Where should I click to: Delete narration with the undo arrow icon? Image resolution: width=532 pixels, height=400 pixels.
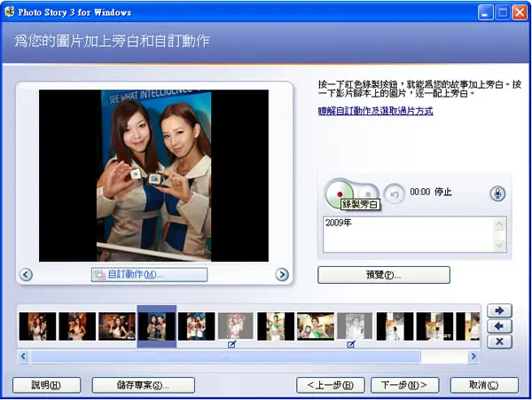394,194
